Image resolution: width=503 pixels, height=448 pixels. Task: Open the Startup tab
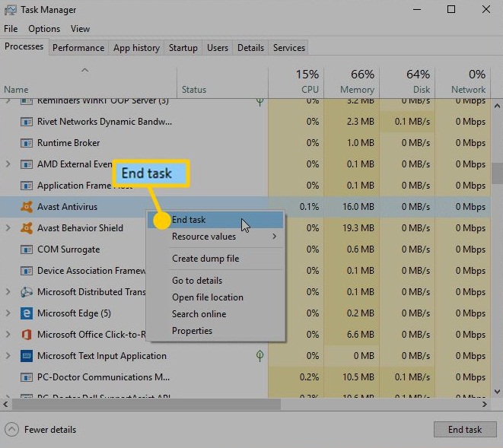point(183,48)
